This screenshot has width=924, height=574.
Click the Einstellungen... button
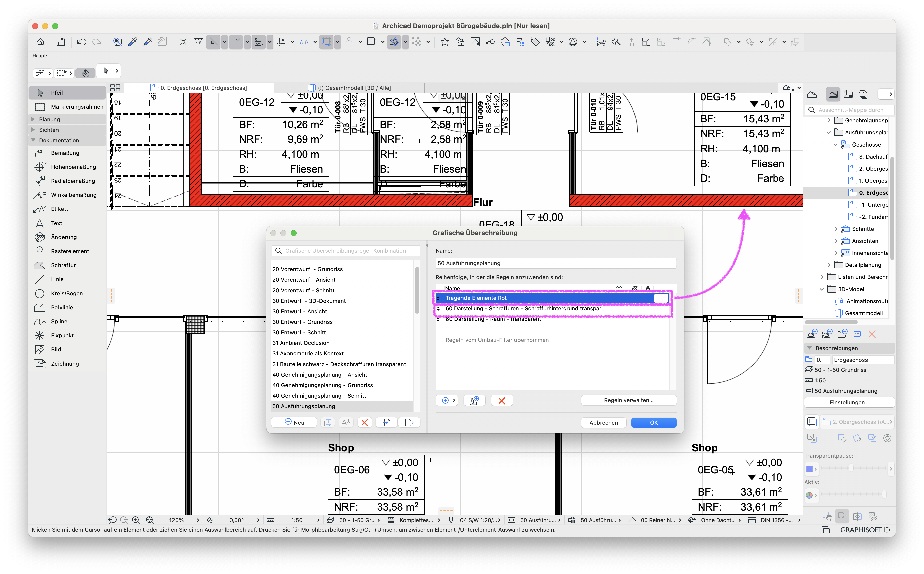coord(849,402)
